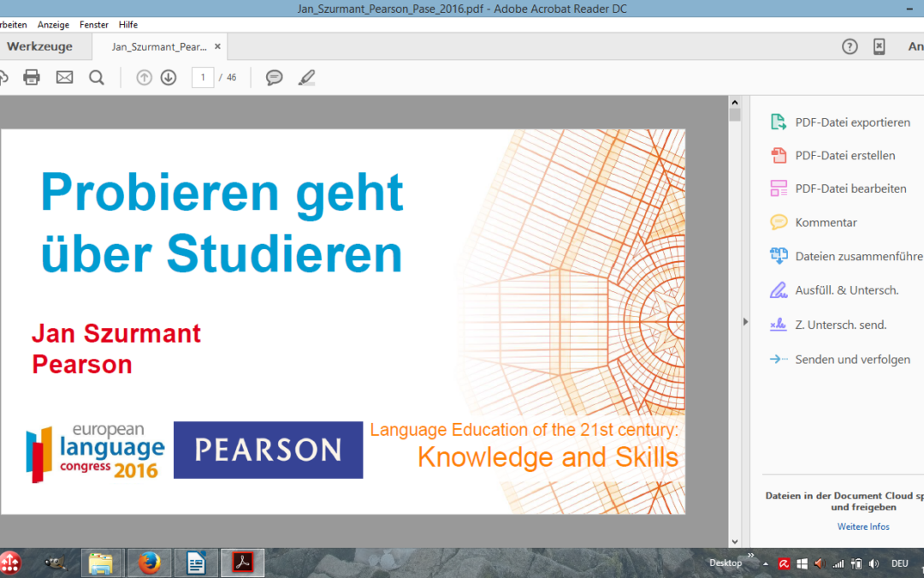
Task: Select the highlighter pen tool
Action: coord(306,77)
